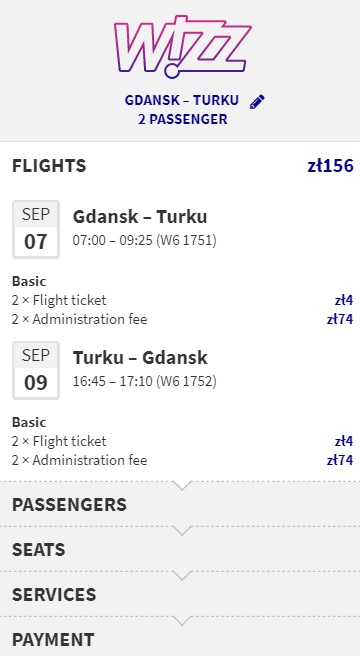Open the SERVICES section
360x656 pixels.
pos(180,594)
